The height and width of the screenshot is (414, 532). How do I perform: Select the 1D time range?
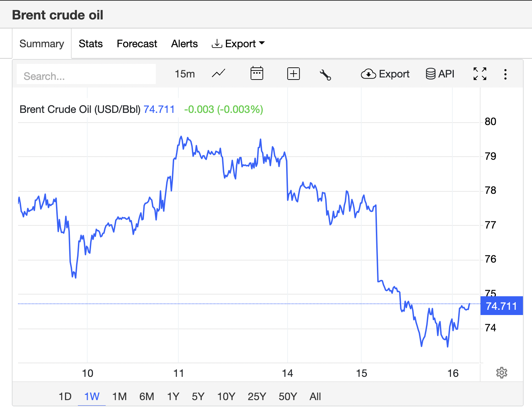coord(65,396)
